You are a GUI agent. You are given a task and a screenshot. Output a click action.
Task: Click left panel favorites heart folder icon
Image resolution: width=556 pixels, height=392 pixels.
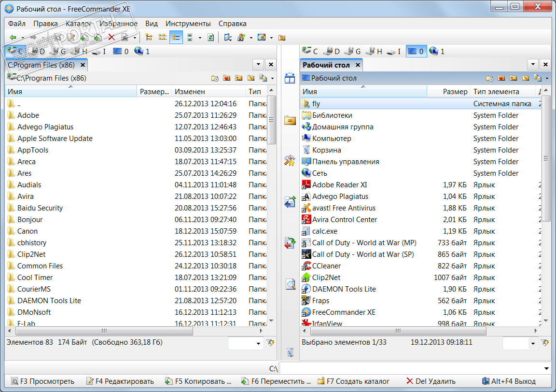(x=226, y=78)
